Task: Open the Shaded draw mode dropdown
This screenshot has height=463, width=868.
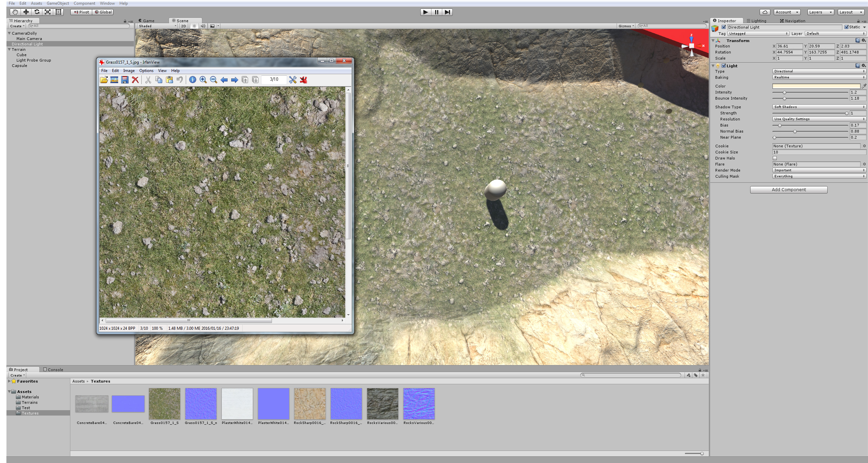Action: 158,26
